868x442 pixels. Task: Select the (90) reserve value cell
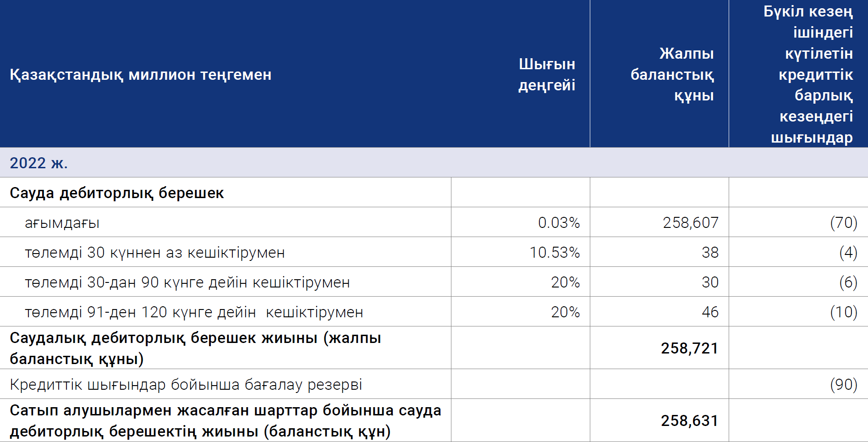pyautogui.click(x=844, y=384)
